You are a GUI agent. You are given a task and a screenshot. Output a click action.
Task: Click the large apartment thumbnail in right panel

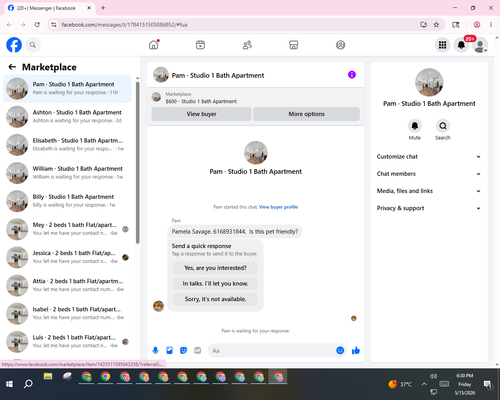tap(429, 82)
